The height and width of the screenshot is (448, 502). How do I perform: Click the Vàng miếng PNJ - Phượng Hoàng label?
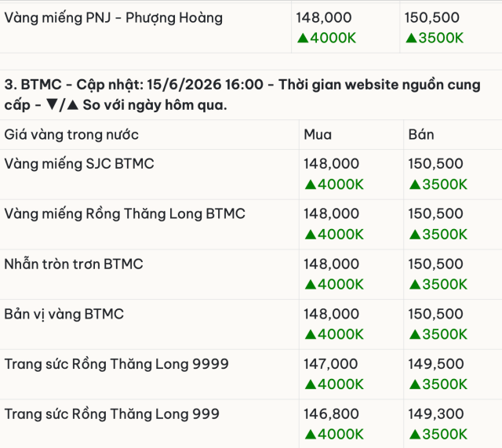(113, 17)
